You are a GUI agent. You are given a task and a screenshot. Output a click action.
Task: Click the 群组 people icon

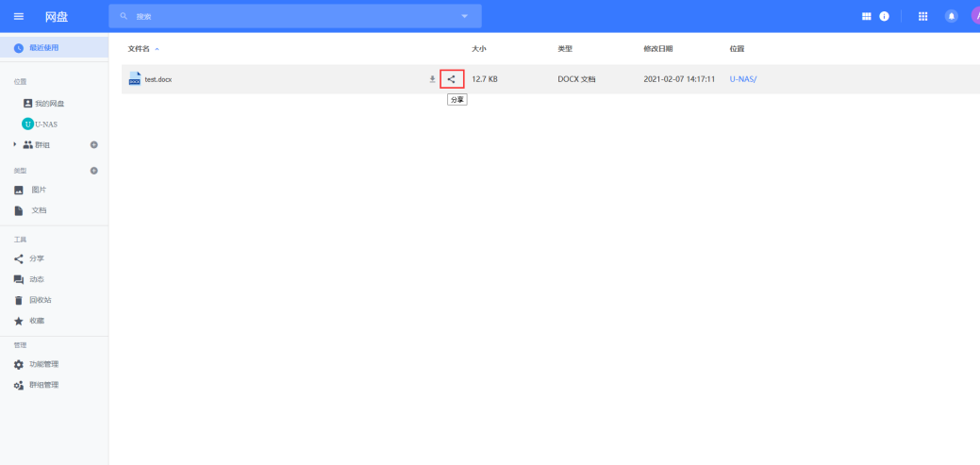pos(27,145)
